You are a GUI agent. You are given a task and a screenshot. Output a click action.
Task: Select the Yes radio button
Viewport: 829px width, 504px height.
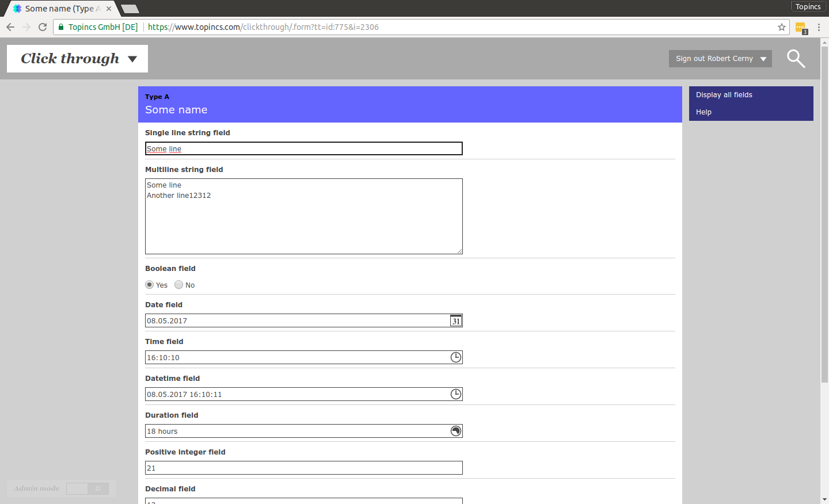coord(150,285)
